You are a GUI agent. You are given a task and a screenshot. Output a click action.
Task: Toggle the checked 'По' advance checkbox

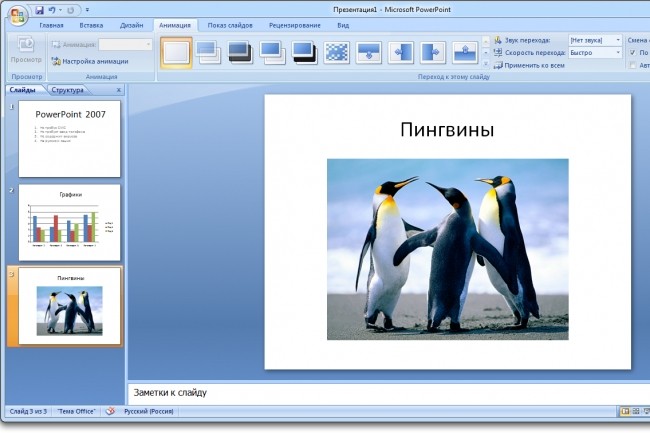pyautogui.click(x=632, y=53)
